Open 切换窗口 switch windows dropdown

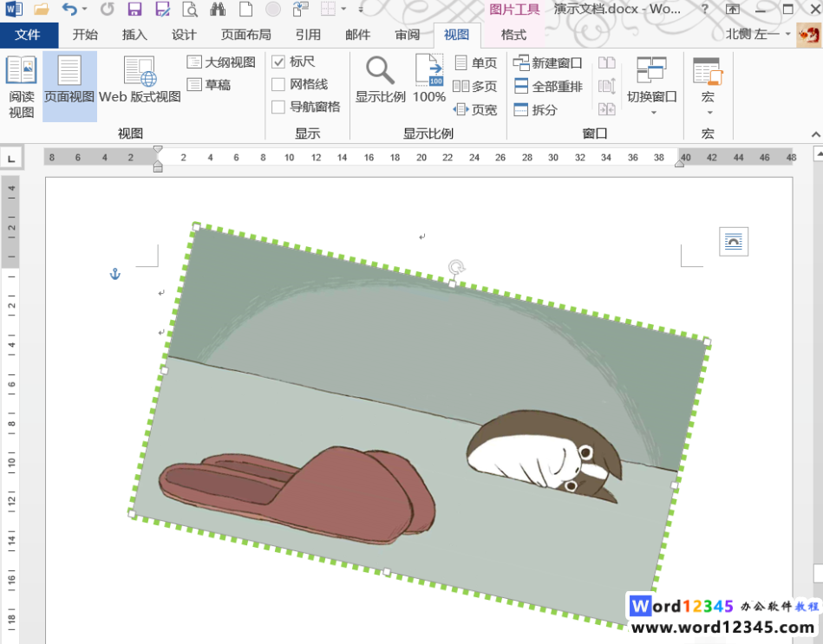(652, 86)
